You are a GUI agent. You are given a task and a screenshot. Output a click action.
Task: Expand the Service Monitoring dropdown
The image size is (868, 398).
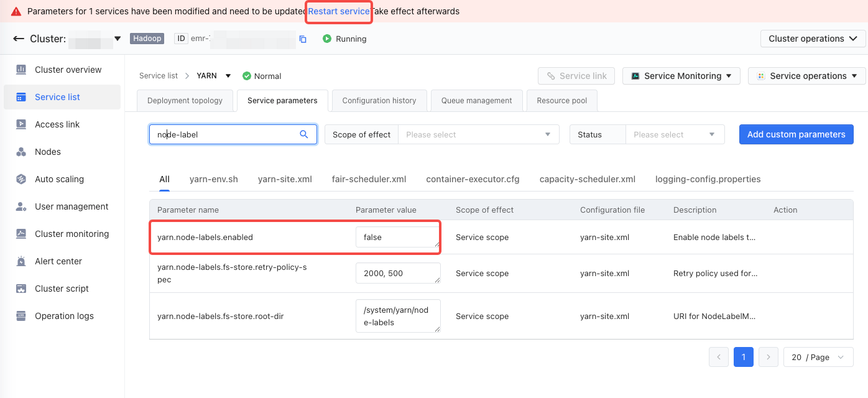(681, 76)
